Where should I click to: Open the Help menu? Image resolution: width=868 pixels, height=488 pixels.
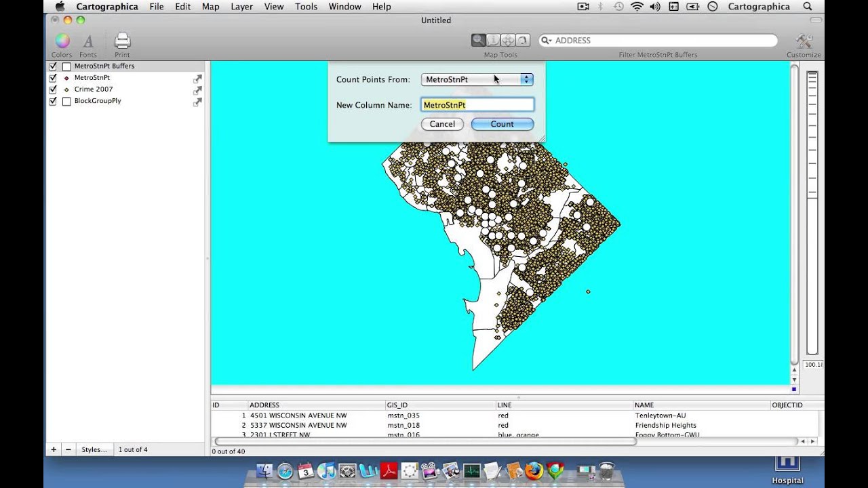click(x=382, y=6)
